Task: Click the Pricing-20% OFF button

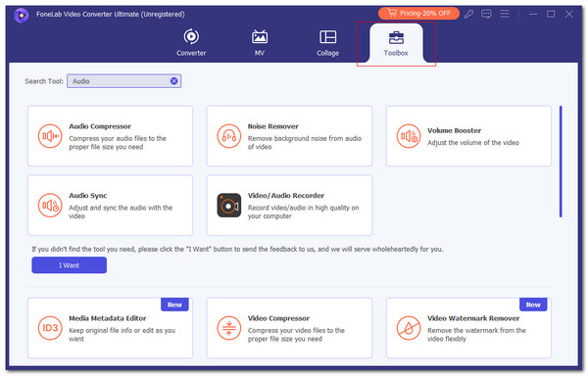Action: [418, 13]
